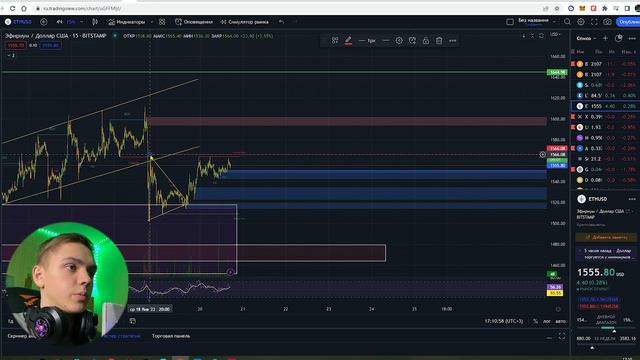Toggle percent scale % button

tap(536, 321)
